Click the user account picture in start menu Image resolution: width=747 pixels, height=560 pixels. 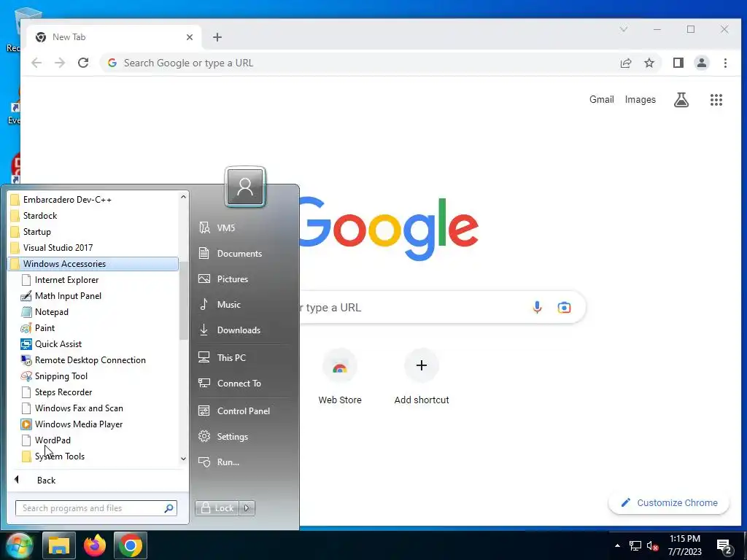(245, 187)
